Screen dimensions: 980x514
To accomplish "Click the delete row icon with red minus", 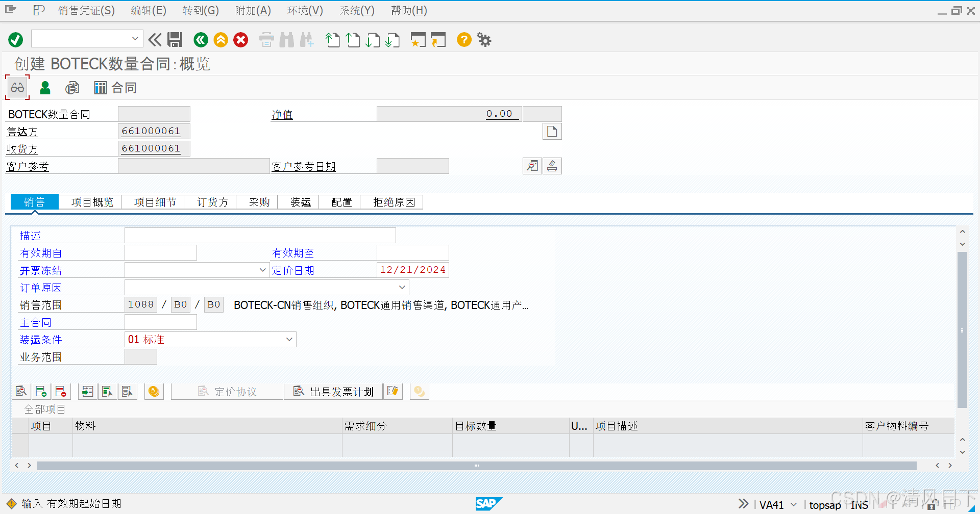I will point(61,392).
